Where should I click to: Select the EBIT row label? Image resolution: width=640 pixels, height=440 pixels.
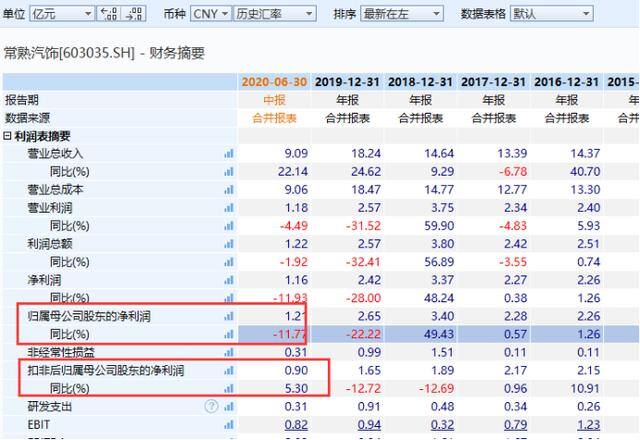(x=38, y=425)
